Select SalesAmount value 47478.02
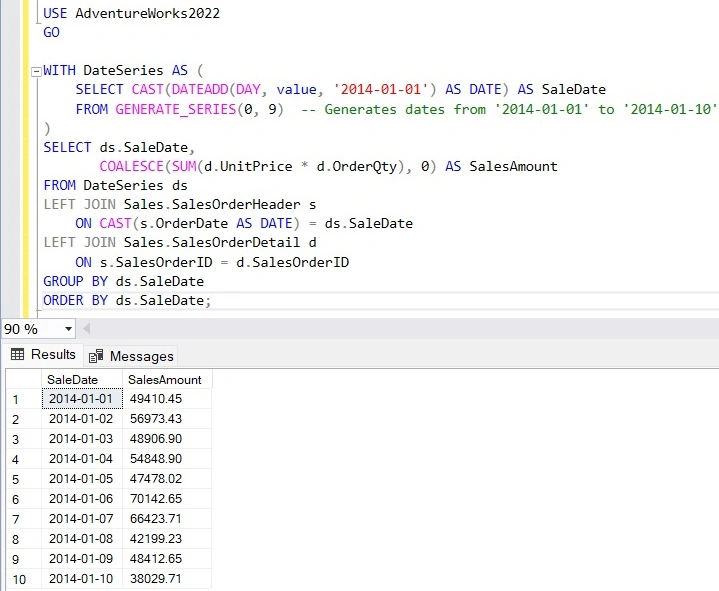Viewport: 719px width, 591px height. tap(167, 479)
